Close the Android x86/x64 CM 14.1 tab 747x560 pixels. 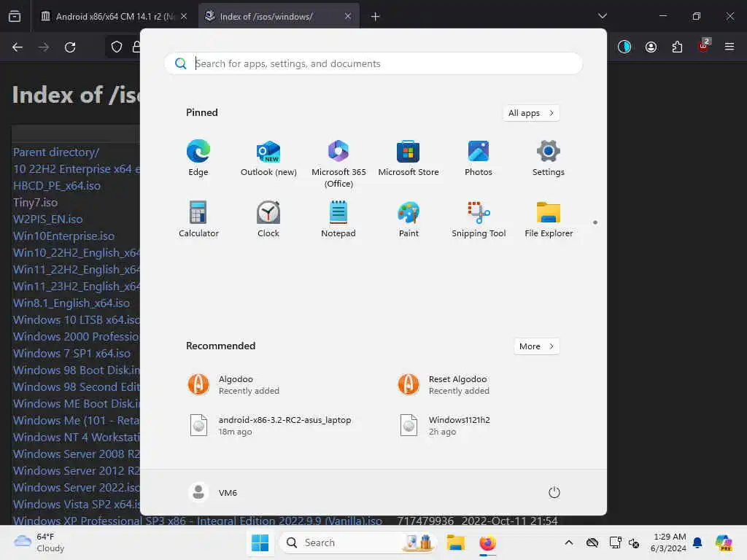(184, 17)
